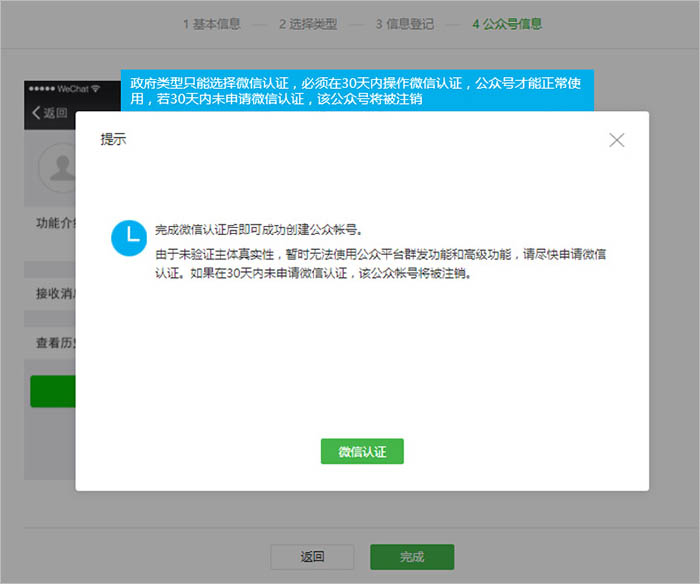Image resolution: width=700 pixels, height=584 pixels.
Task: Click the signal dots in phone status bar
Action: (41, 89)
